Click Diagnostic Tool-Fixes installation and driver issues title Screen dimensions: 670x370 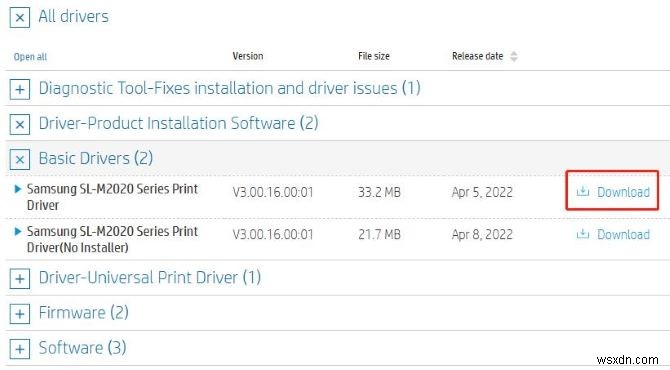click(x=229, y=88)
